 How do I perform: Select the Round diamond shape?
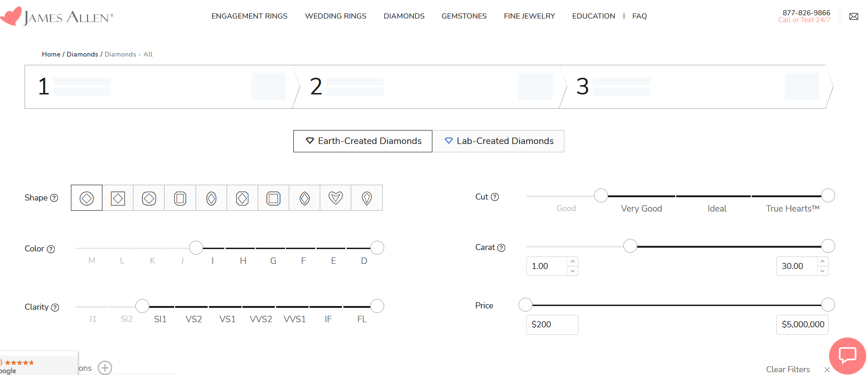click(x=87, y=198)
